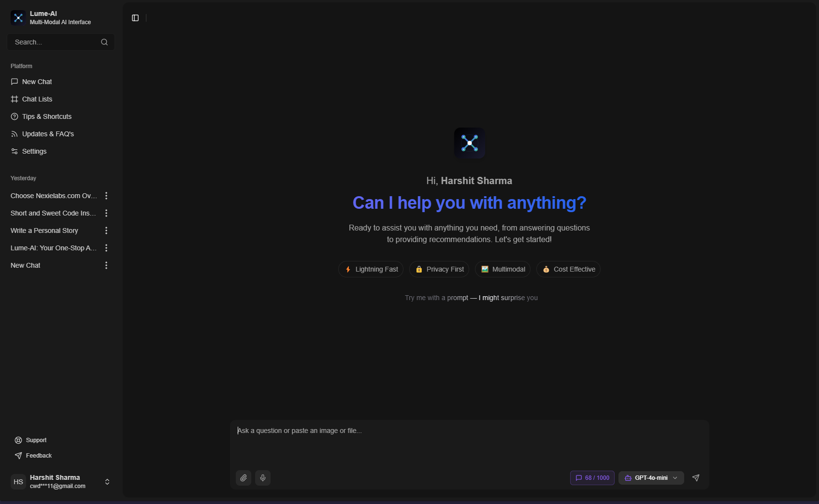Click the search magnifier icon
The width and height of the screenshot is (819, 504).
[x=104, y=42]
